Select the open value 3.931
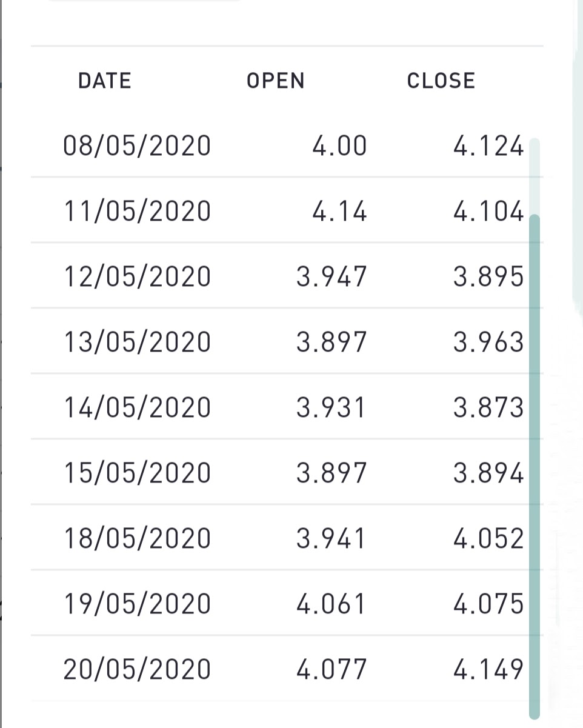 pyautogui.click(x=331, y=408)
